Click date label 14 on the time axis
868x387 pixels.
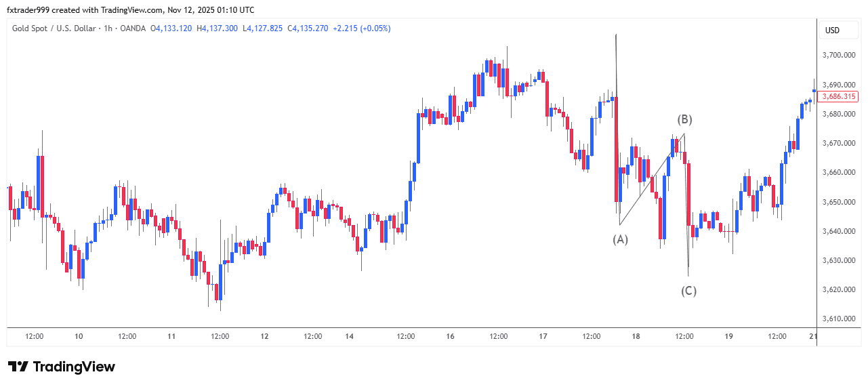coord(349,336)
